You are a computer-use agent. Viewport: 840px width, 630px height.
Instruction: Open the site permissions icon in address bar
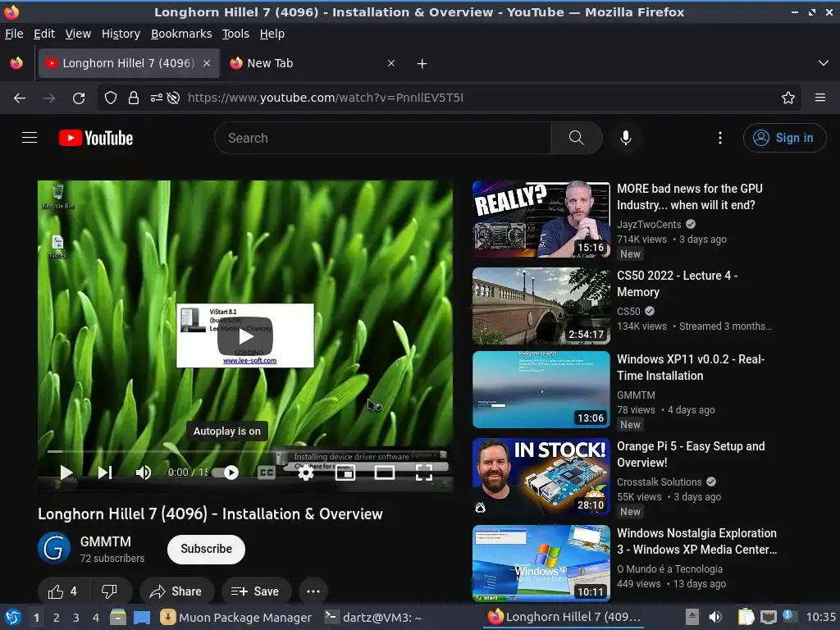(x=157, y=98)
